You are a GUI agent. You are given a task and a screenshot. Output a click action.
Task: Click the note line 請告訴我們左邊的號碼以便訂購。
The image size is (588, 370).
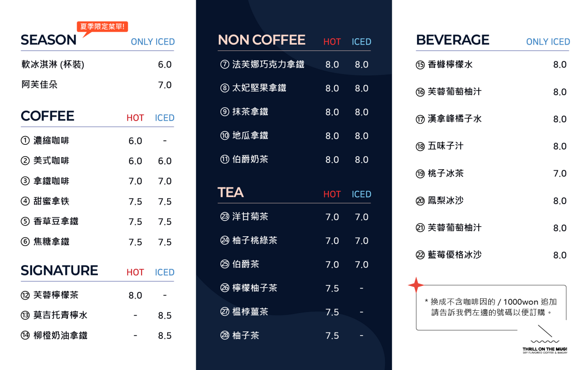pos(492,313)
